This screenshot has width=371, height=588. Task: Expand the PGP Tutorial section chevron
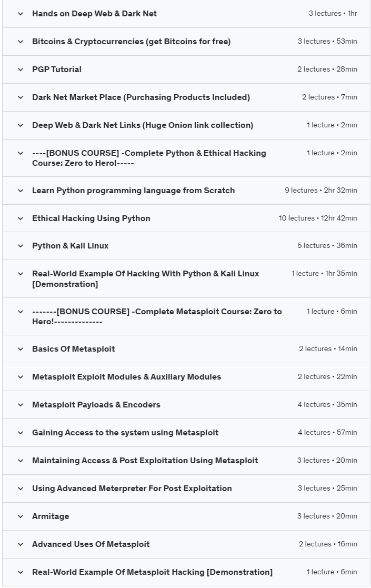(21, 69)
